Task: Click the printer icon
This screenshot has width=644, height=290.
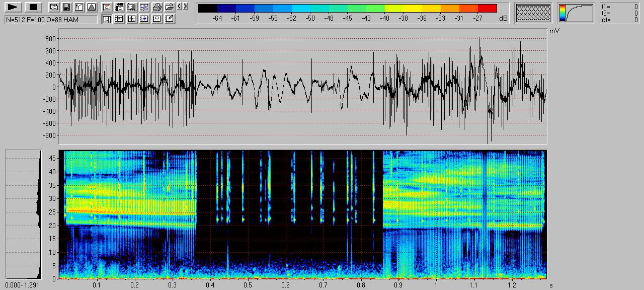Action: [157, 7]
